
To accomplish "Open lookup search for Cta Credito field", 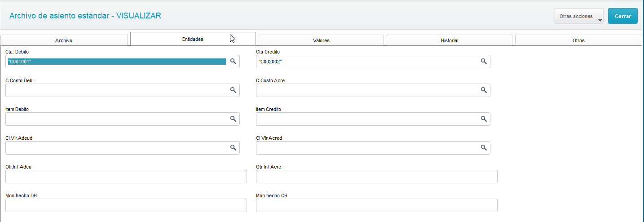I will [x=484, y=62].
